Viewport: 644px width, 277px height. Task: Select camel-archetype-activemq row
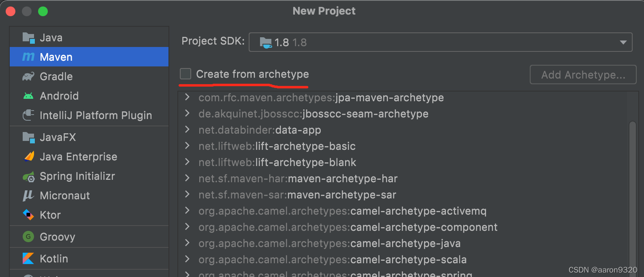click(x=403, y=211)
